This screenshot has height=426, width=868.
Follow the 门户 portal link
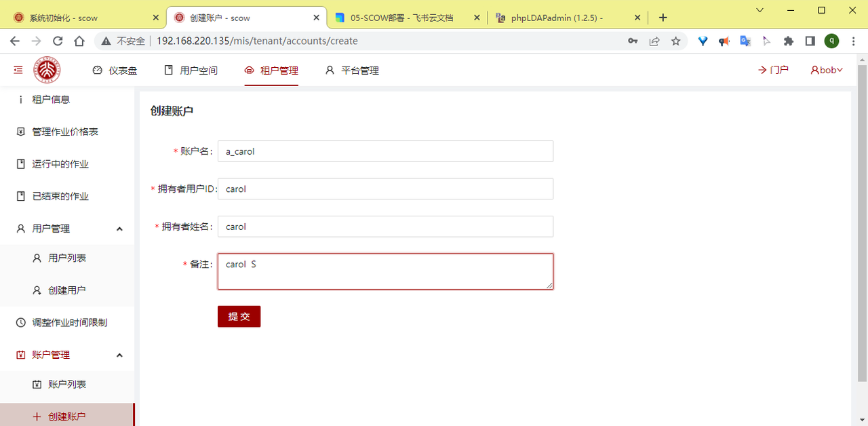point(773,70)
